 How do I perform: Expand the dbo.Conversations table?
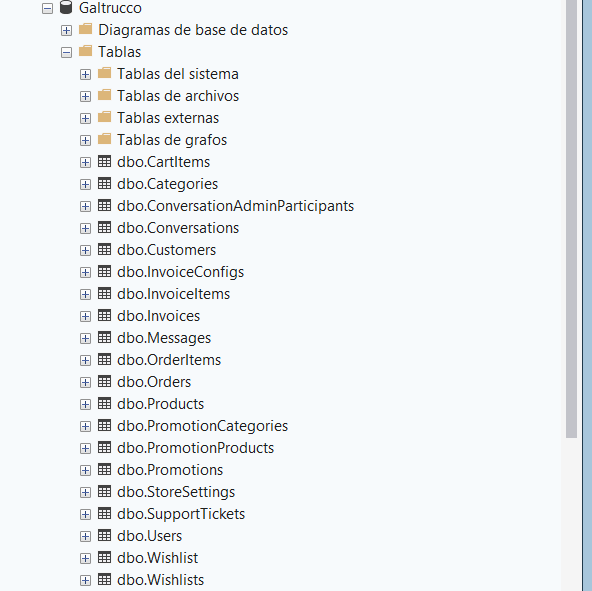(x=85, y=228)
